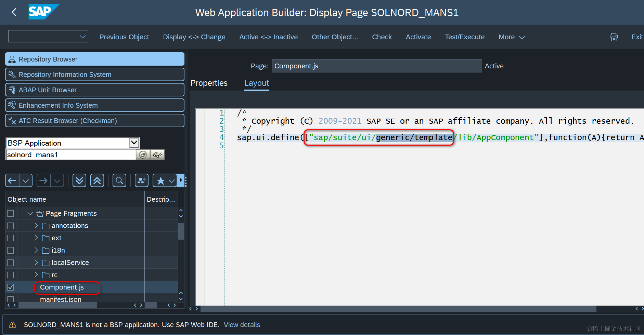Open the back navigation history dropdown
644x335 pixels.
click(26, 180)
